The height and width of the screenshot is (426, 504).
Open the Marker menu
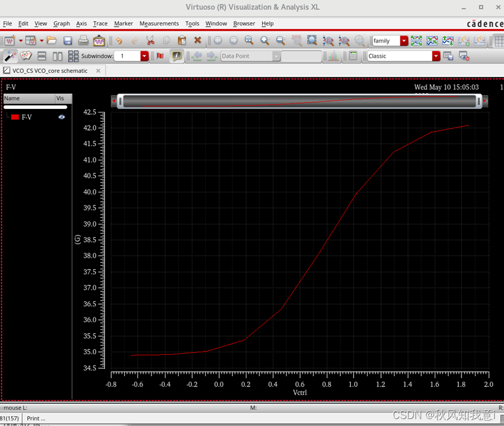[124, 23]
